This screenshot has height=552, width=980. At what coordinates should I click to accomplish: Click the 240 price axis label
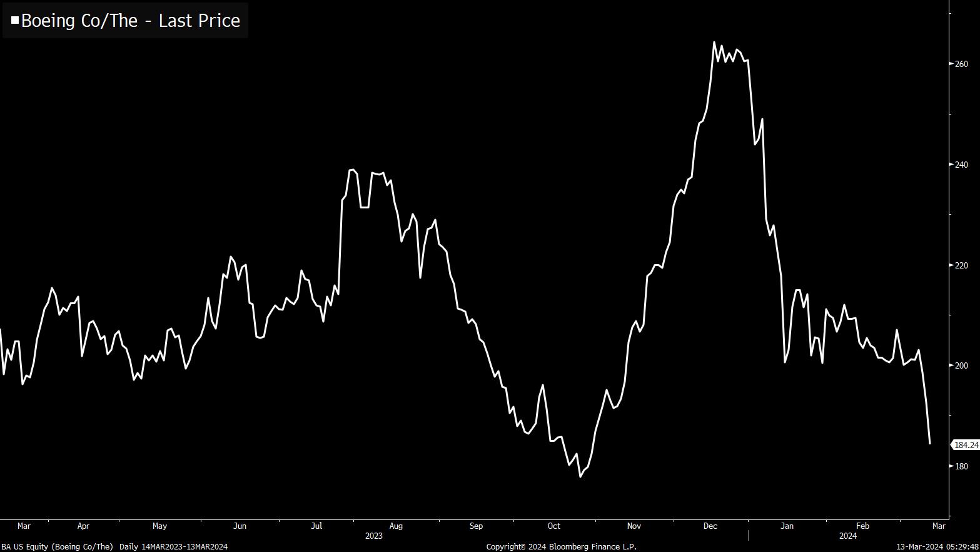click(961, 165)
